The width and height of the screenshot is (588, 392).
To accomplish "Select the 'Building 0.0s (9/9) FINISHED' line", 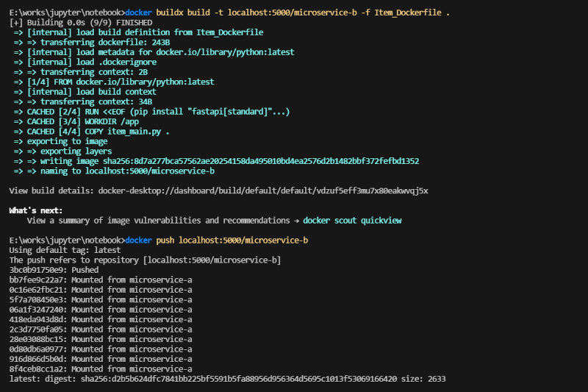I will pyautogui.click(x=81, y=23).
